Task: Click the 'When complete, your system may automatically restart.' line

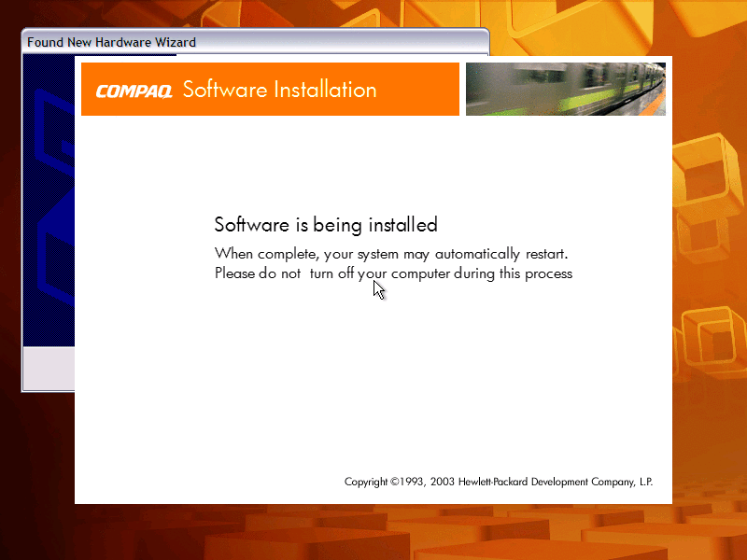Action: [x=391, y=254]
